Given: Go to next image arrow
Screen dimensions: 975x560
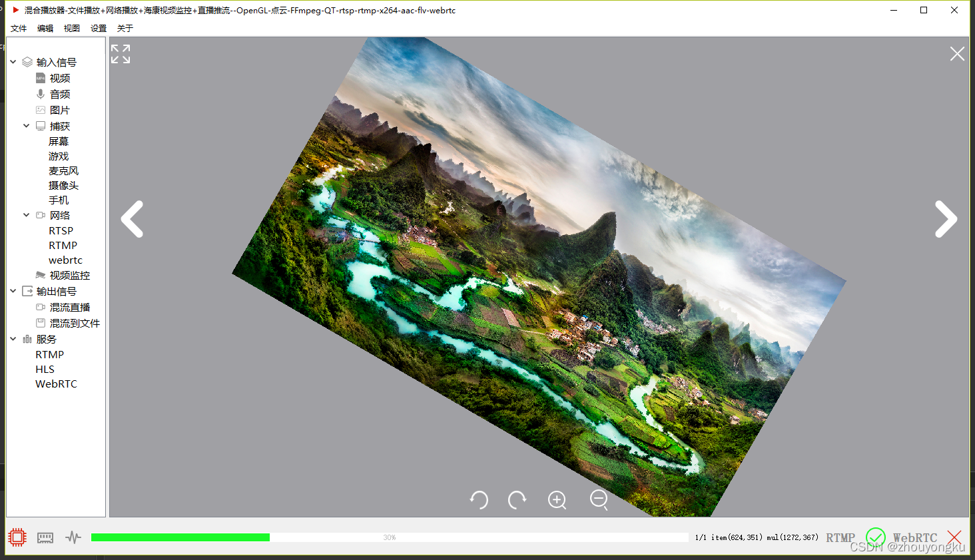Looking at the screenshot, I should (946, 219).
